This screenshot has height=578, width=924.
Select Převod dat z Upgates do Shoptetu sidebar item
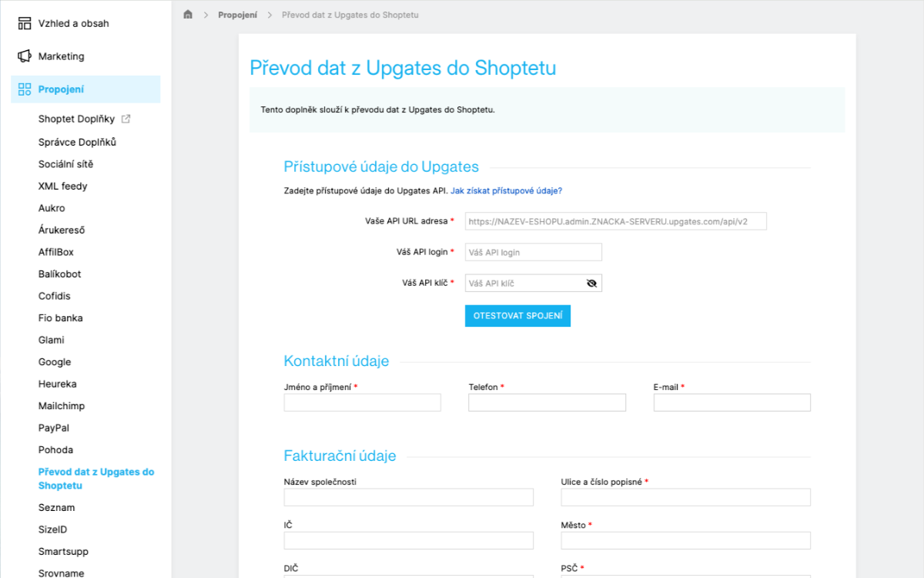click(96, 479)
